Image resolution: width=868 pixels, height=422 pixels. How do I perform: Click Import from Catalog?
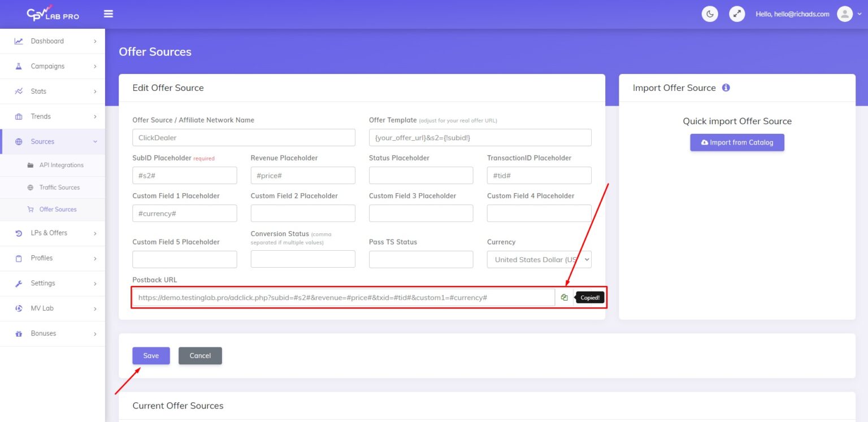[x=737, y=142]
